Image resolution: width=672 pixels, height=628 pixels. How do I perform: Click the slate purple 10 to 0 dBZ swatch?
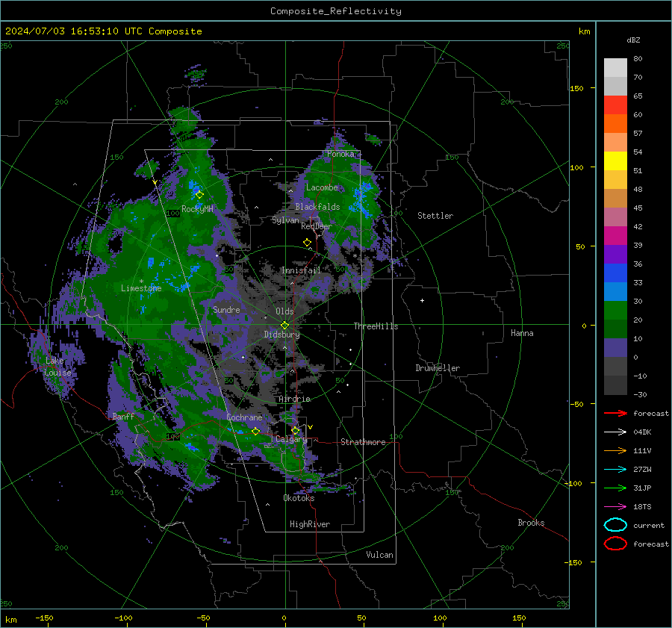[x=615, y=348]
